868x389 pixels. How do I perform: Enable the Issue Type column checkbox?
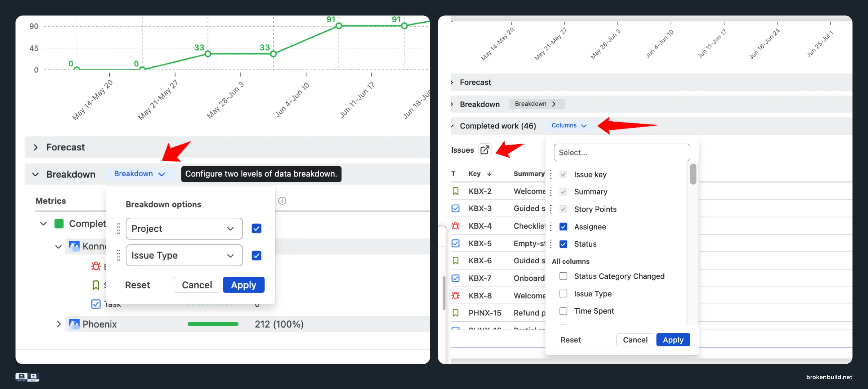coord(563,293)
